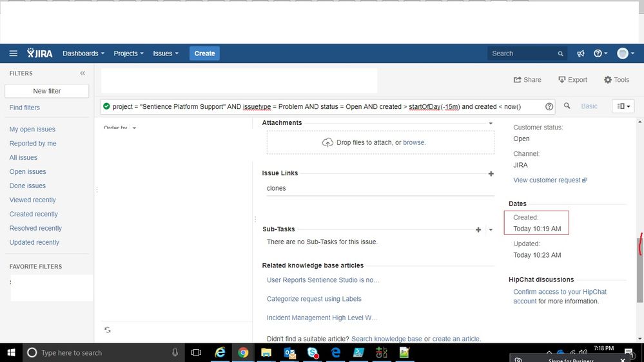This screenshot has width=644, height=362.
Task: Go to JIRA home logo
Action: point(40,53)
